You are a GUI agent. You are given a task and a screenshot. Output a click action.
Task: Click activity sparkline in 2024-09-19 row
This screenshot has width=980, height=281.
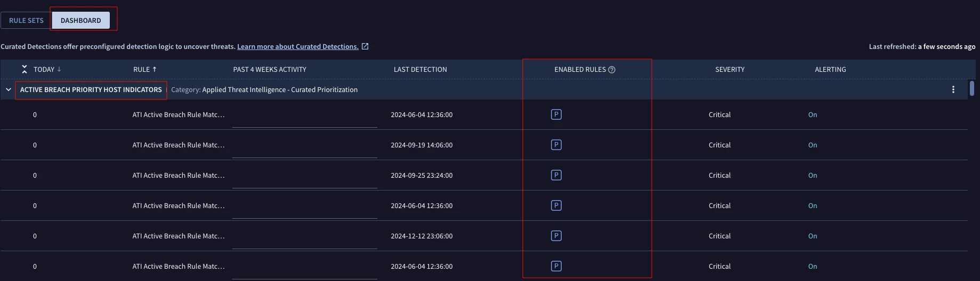coord(305,145)
